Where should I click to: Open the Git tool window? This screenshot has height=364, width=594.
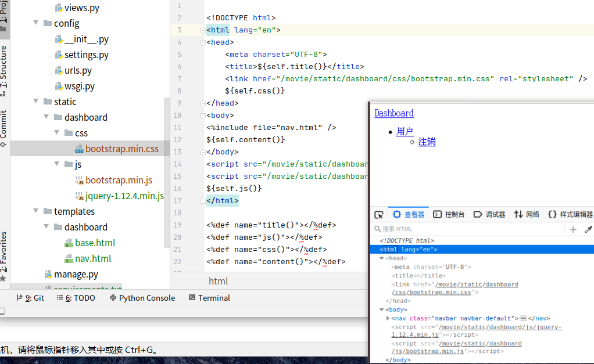click(x=30, y=298)
